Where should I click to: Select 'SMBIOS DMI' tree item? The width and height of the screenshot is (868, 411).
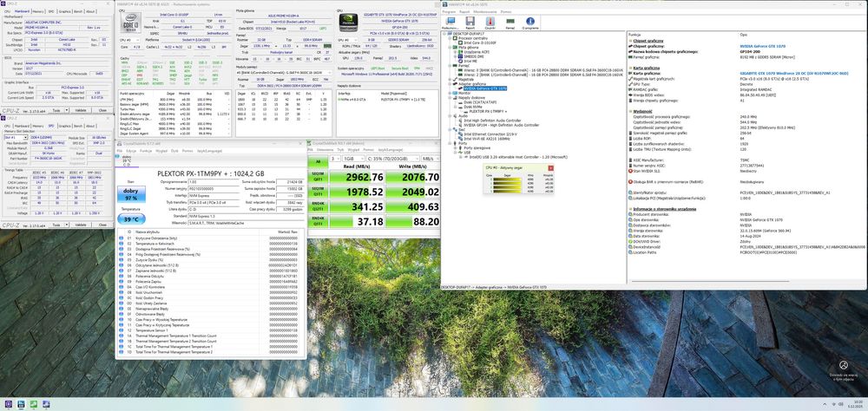474,55
